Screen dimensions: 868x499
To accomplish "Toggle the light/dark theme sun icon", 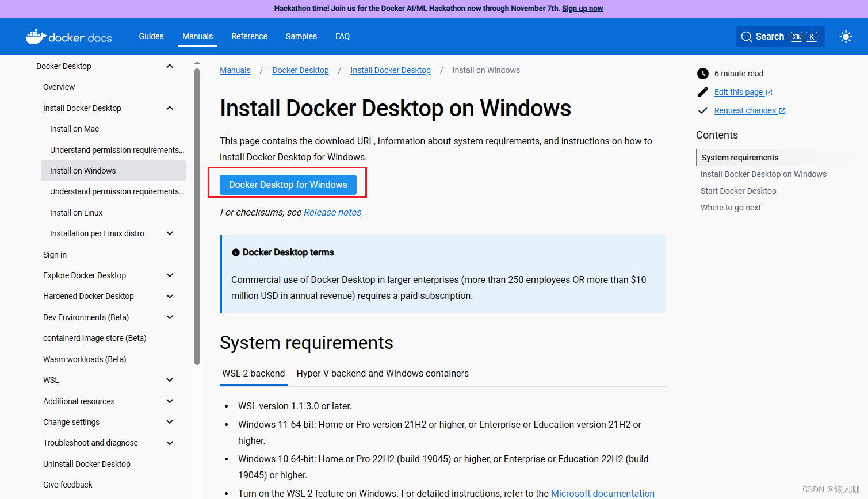I will point(846,37).
